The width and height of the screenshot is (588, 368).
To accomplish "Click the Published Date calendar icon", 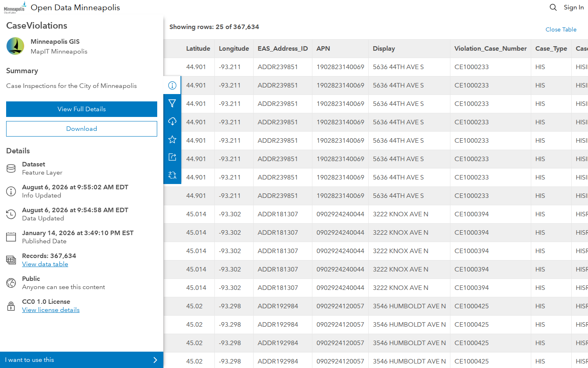I will coord(11,237).
